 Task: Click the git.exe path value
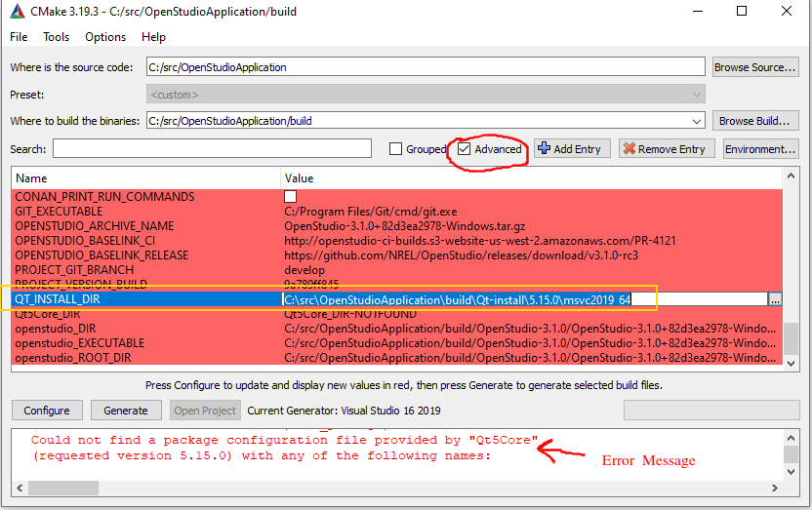(371, 211)
